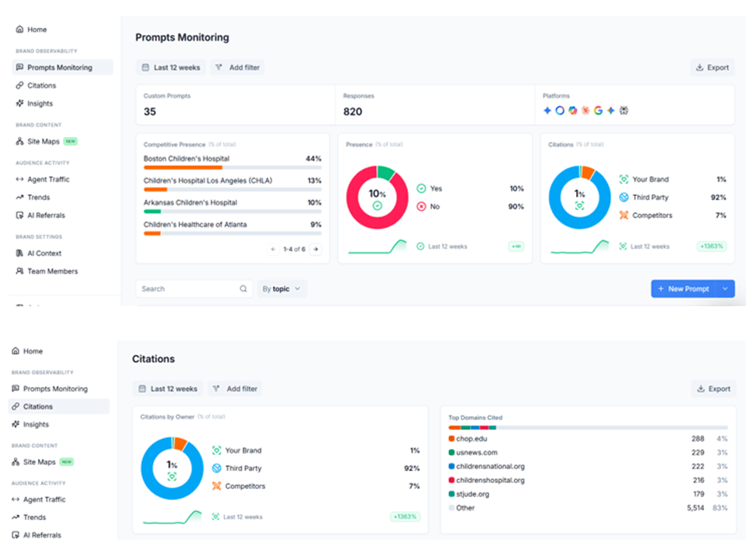Click Children's Healthcare of Atlanta bar

click(x=233, y=234)
